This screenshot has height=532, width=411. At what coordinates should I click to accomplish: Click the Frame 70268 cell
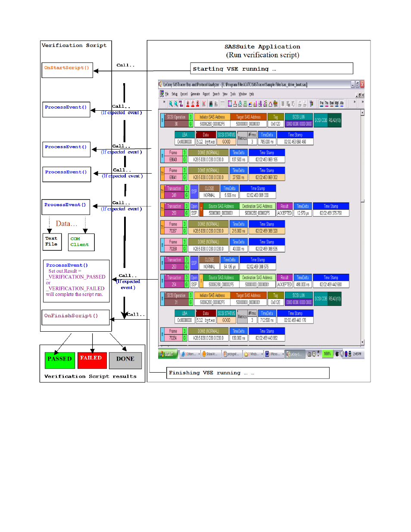point(173,245)
